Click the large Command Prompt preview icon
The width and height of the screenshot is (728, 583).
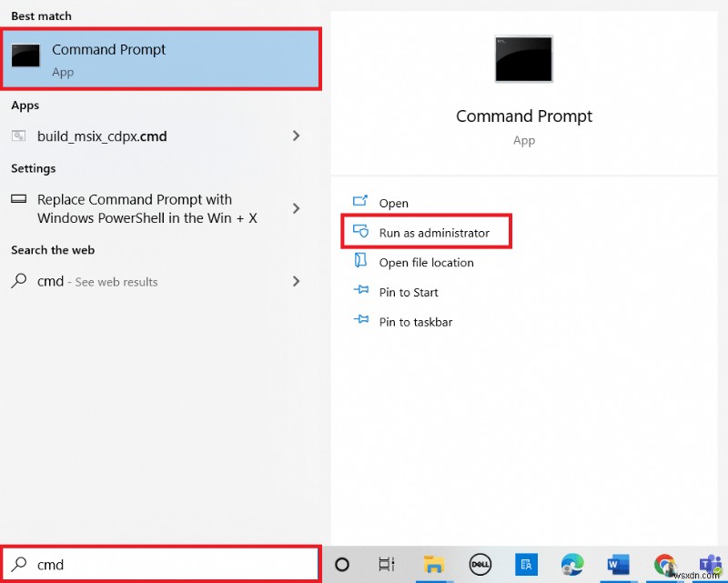click(523, 58)
